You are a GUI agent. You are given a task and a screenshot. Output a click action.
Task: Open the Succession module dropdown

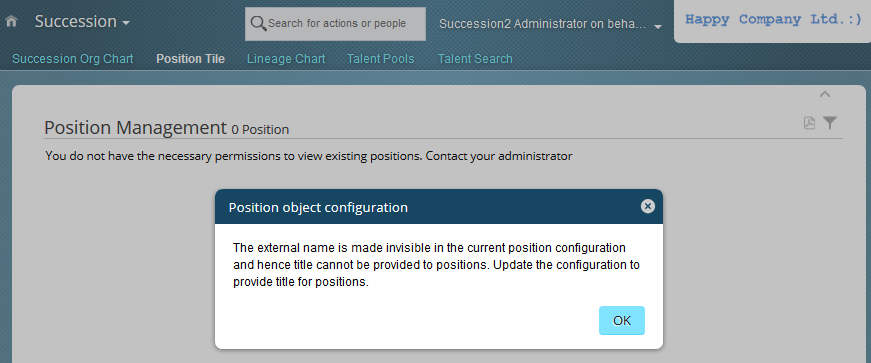(x=82, y=22)
